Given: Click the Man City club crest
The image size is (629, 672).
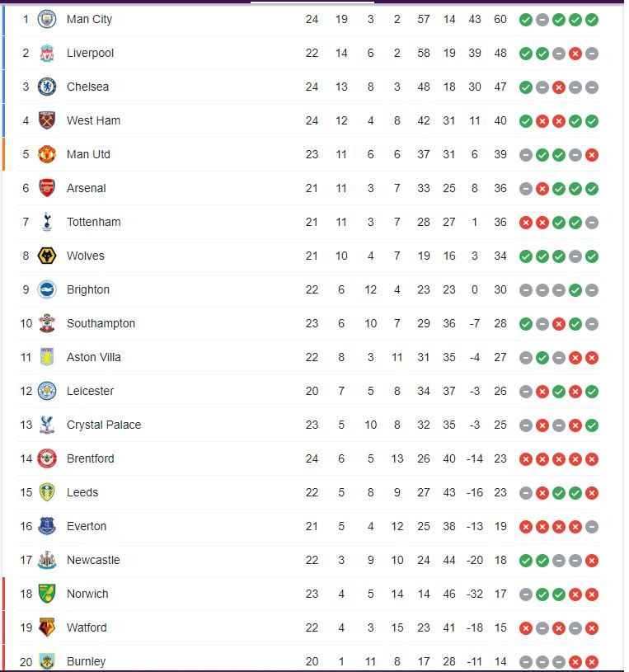Looking at the screenshot, I should [47, 19].
